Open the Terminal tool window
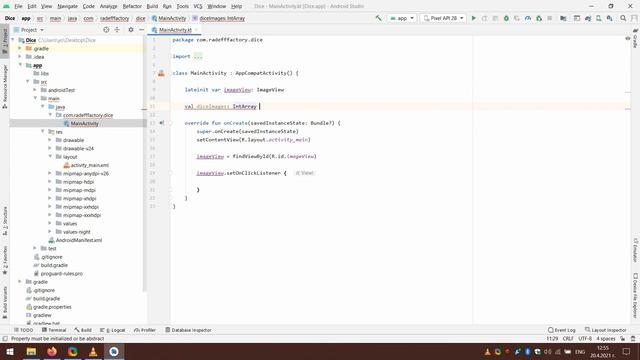 [x=54, y=330]
